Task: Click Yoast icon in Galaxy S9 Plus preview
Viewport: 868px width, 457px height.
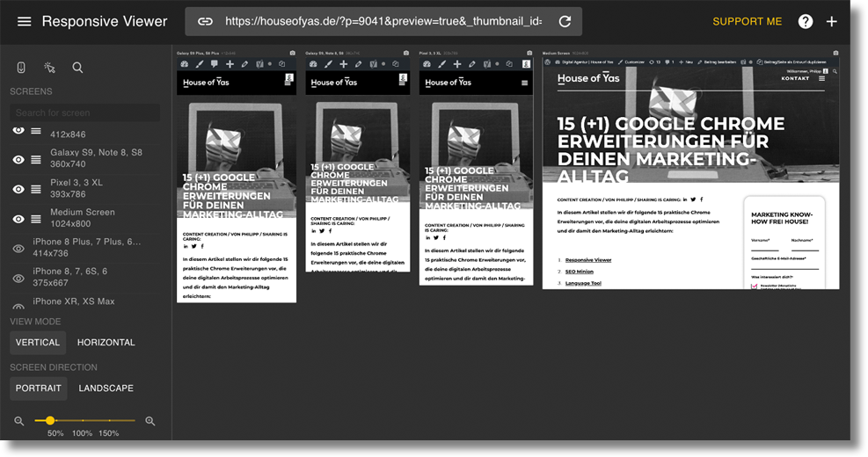Action: [259, 64]
